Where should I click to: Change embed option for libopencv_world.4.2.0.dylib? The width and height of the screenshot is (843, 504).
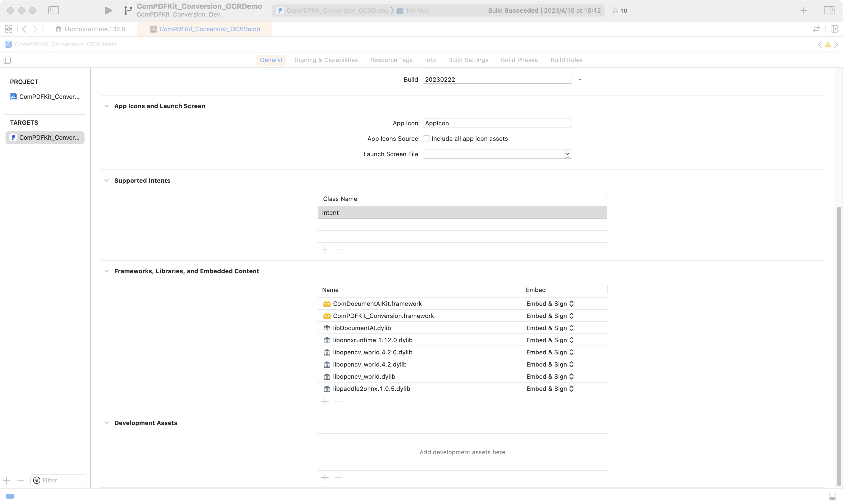[550, 352]
